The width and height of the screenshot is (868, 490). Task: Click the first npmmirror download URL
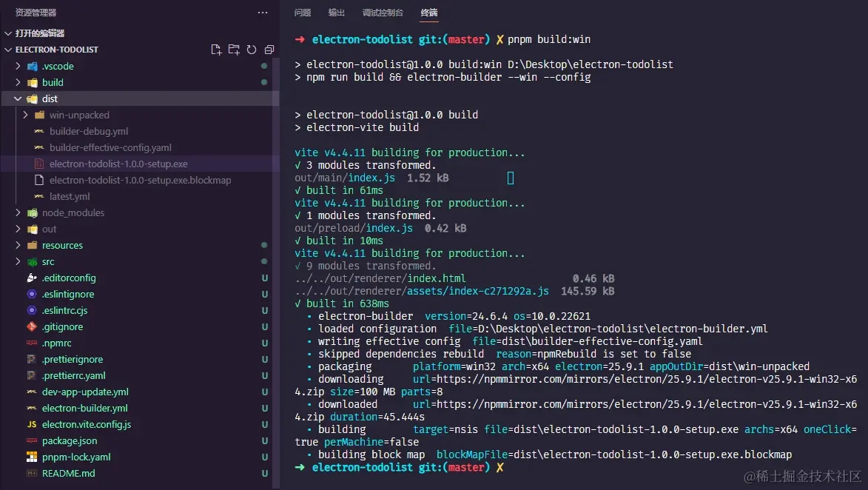[x=647, y=379]
